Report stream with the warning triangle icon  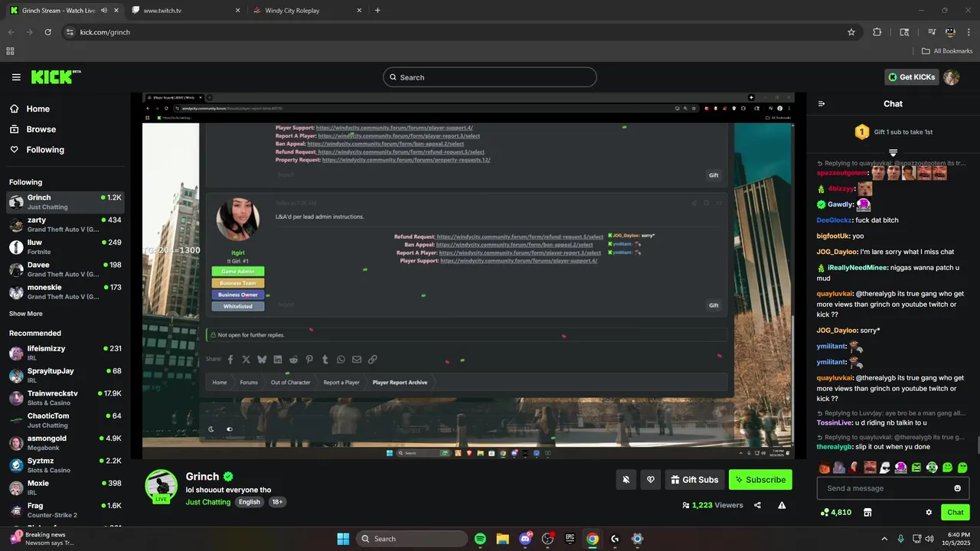(782, 505)
